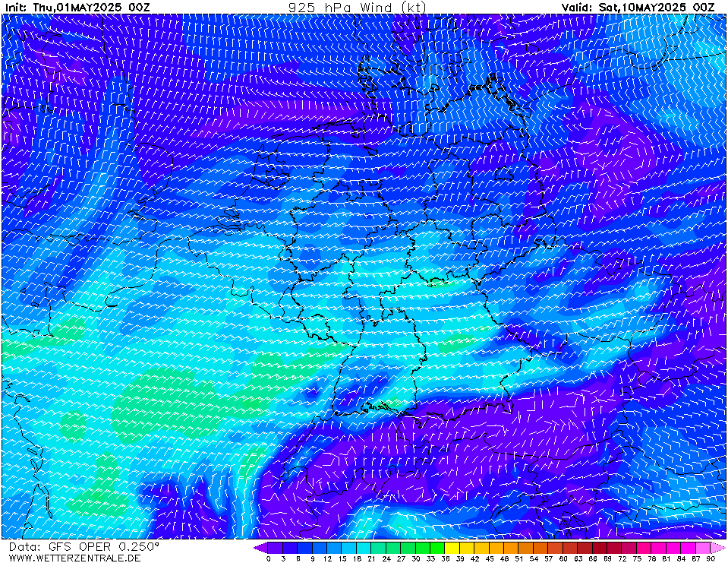Image resolution: width=728 pixels, height=563 pixels.
Task: Select the orange legend swatch between 48 and 51
Action: click(x=512, y=548)
